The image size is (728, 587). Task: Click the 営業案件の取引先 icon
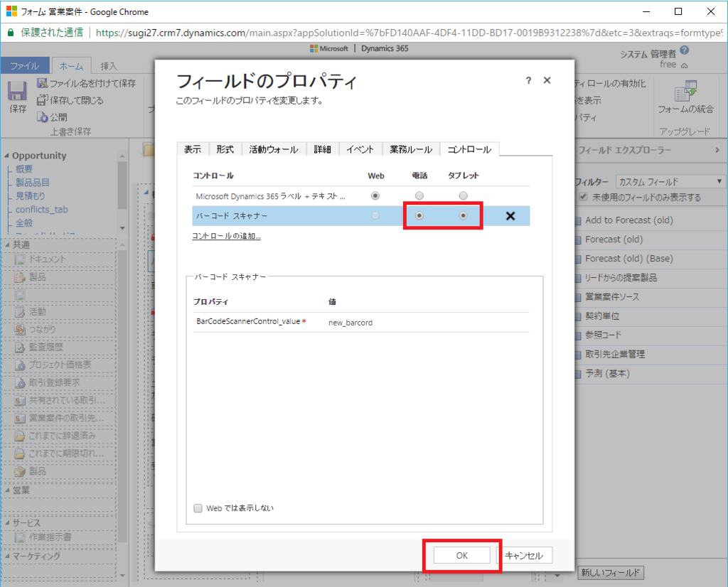(20, 418)
